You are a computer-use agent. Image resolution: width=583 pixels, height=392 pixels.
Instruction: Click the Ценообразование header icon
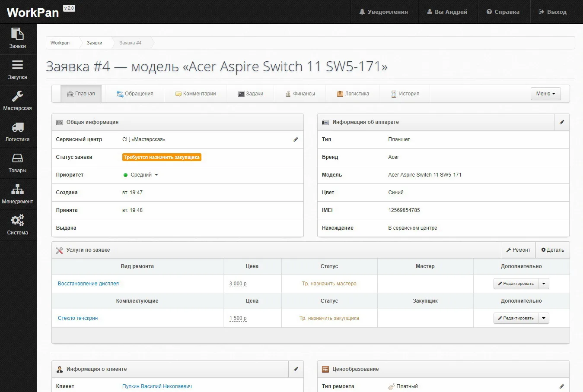325,369
